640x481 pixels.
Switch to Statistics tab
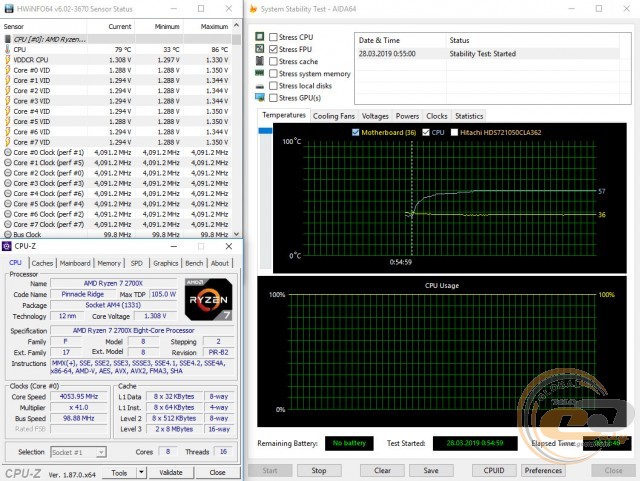click(x=469, y=116)
